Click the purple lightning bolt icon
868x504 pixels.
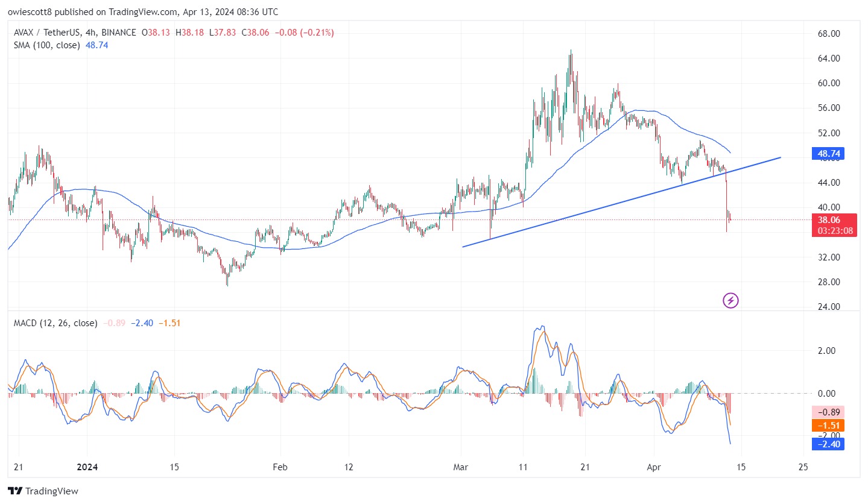(730, 300)
